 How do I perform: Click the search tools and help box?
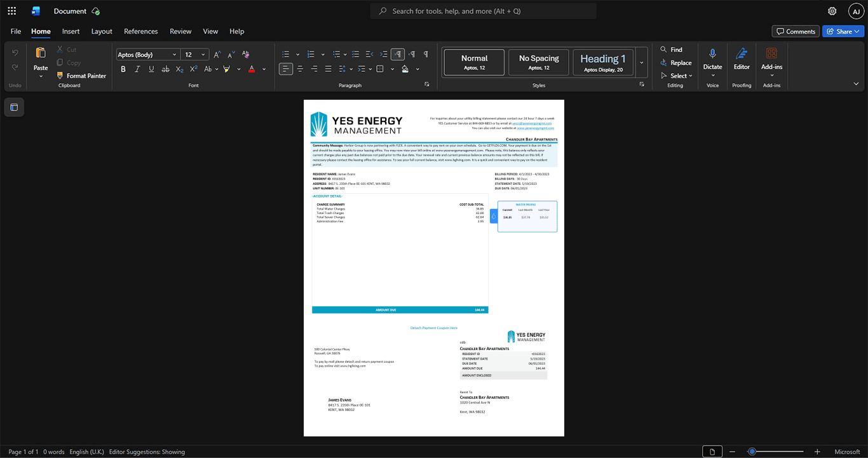point(484,11)
